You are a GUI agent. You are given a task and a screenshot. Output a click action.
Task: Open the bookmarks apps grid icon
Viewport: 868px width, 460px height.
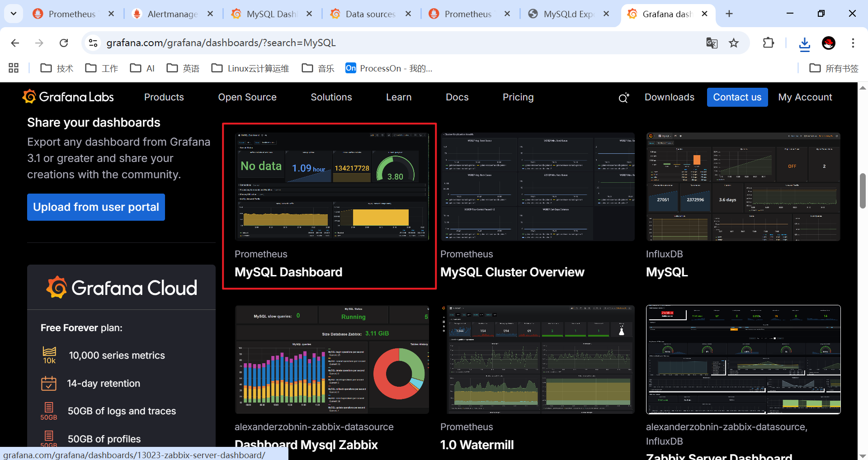point(14,68)
